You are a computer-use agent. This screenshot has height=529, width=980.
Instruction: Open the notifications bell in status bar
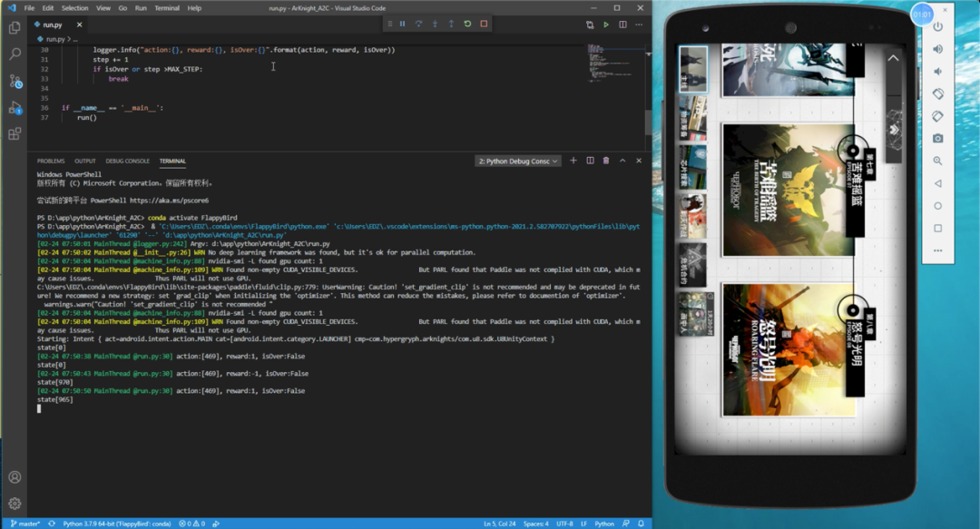[x=641, y=524]
